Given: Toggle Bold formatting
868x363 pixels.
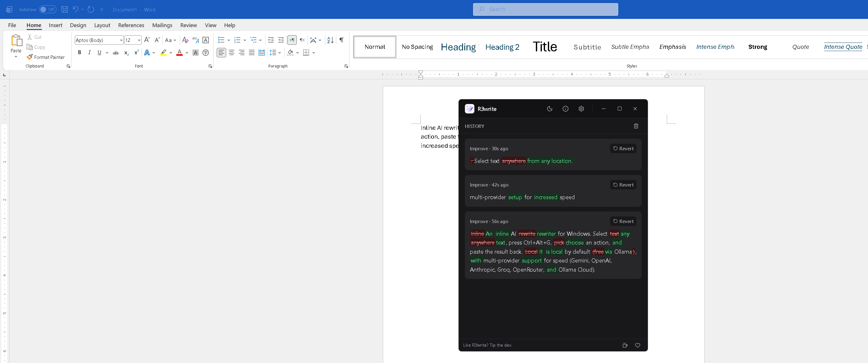Looking at the screenshot, I should pos(79,53).
